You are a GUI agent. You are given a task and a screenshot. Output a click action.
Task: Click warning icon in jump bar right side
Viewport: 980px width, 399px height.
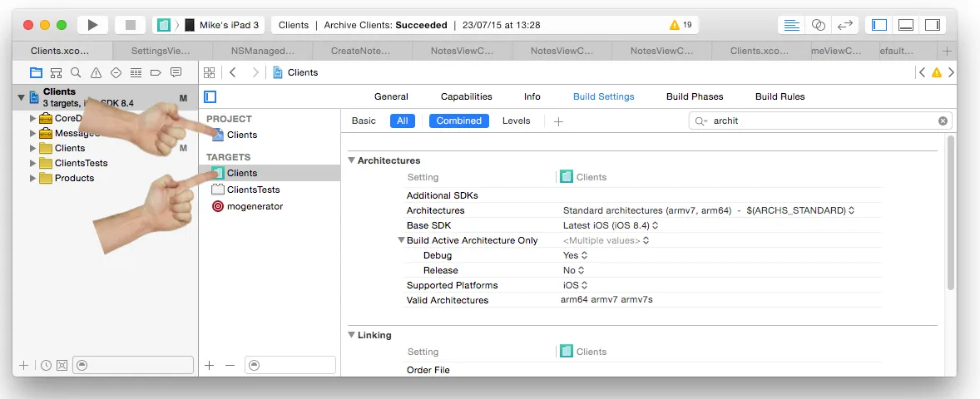tap(936, 72)
